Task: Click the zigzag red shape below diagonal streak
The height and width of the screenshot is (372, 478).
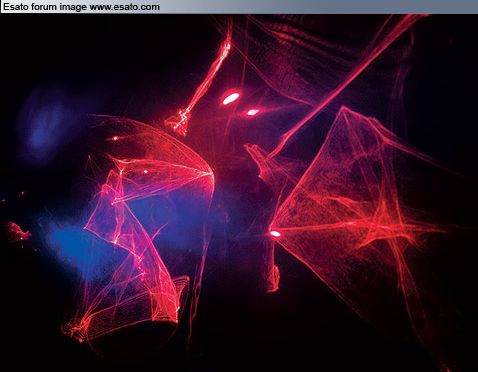Action: (x=178, y=122)
